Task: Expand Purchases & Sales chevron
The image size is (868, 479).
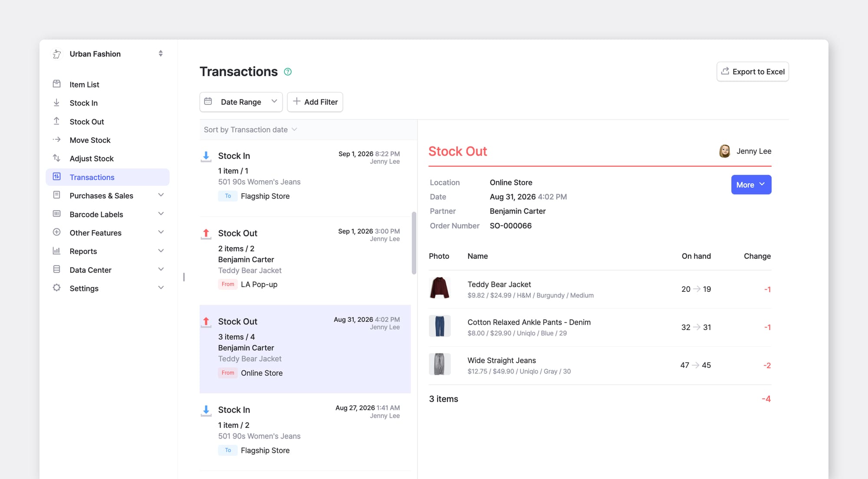Action: coord(161,195)
